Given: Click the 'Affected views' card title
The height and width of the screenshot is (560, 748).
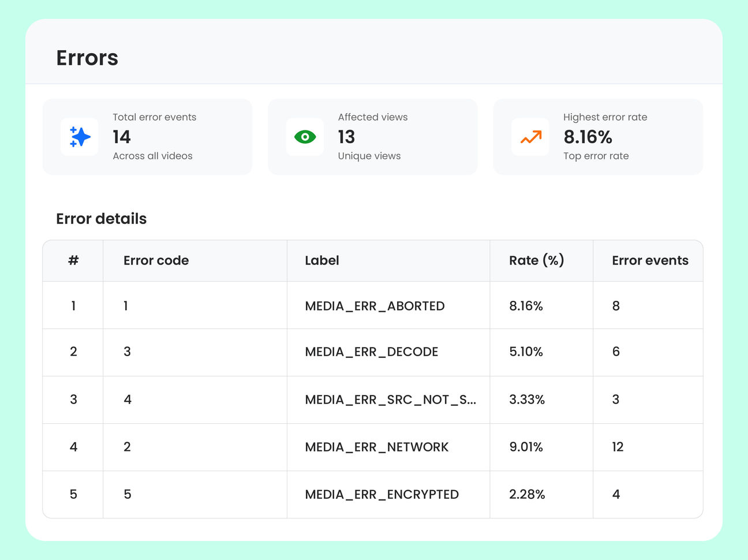Looking at the screenshot, I should [373, 117].
